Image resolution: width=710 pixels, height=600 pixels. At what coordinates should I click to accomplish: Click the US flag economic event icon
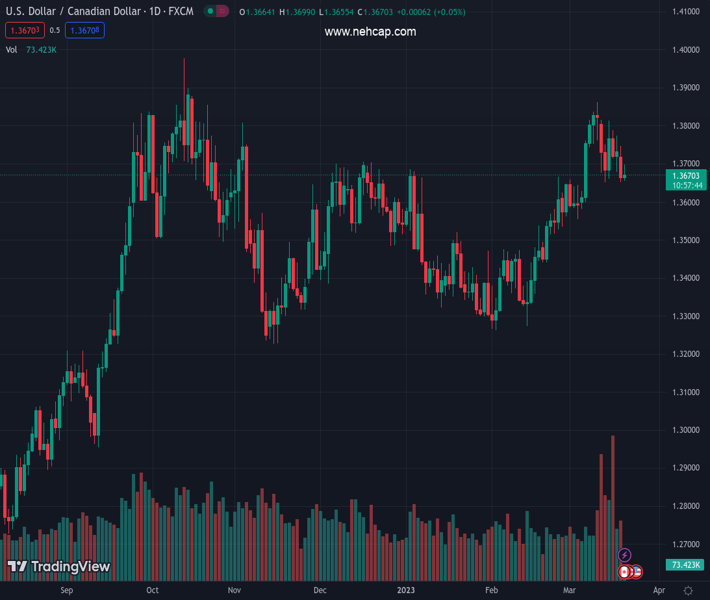tap(636, 571)
